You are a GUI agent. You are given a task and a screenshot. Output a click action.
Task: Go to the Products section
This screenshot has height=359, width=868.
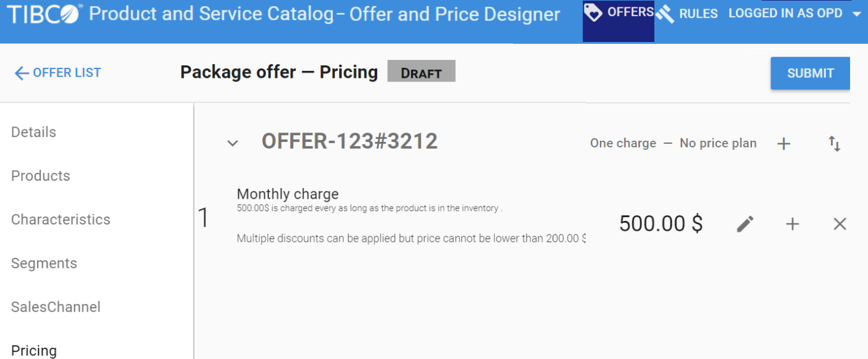41,176
